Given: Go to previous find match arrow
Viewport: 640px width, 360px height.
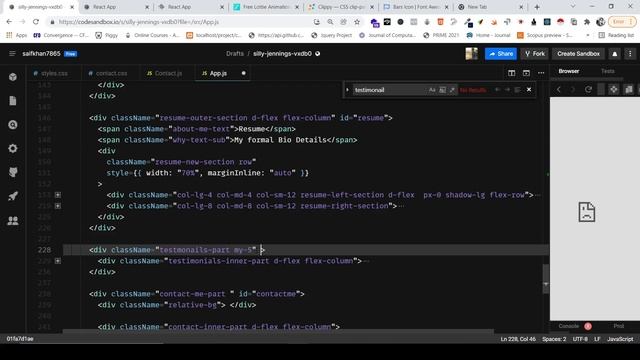Looking at the screenshot, I should click(x=498, y=90).
